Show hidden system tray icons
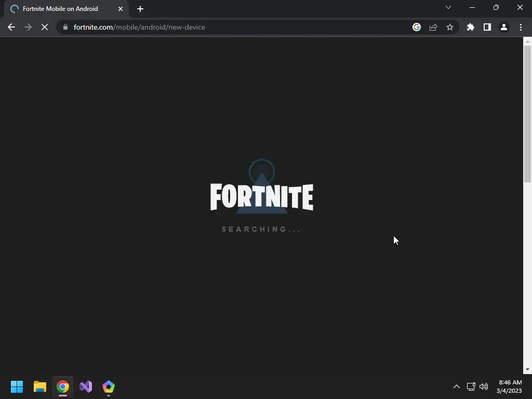 pyautogui.click(x=457, y=387)
